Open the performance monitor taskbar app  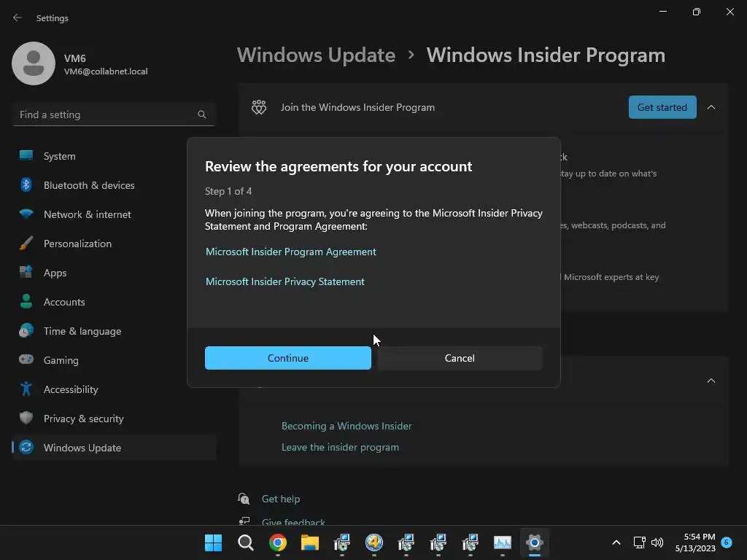[x=502, y=542]
